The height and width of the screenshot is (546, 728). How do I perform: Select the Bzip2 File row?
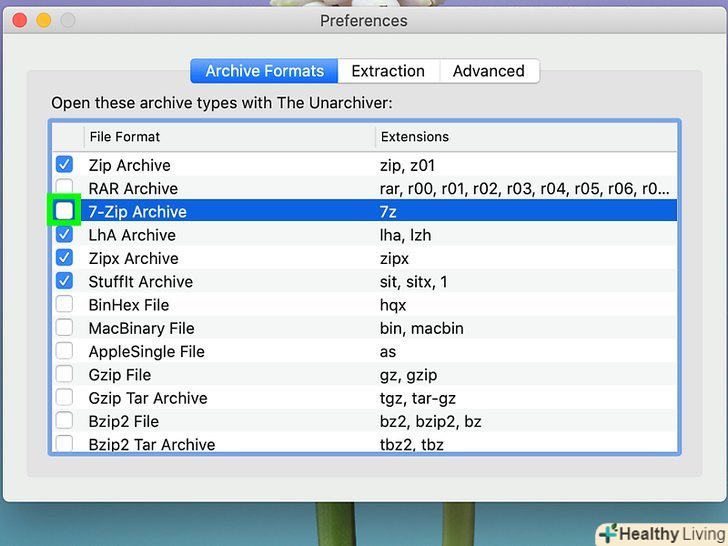(x=300, y=421)
